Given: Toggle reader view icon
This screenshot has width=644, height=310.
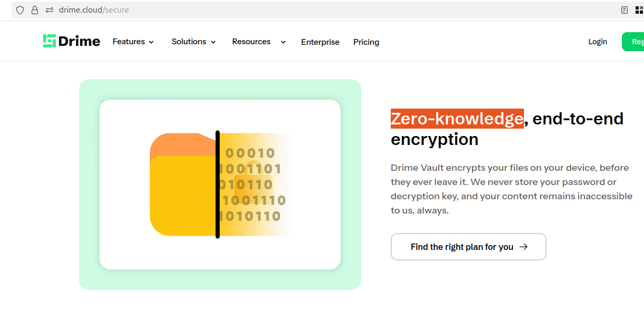Looking at the screenshot, I should [625, 10].
